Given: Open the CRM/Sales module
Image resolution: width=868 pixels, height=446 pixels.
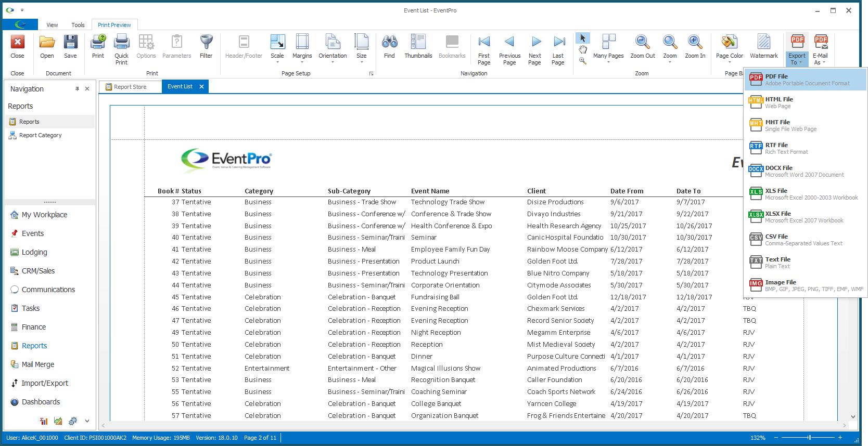Looking at the screenshot, I should tap(50, 271).
